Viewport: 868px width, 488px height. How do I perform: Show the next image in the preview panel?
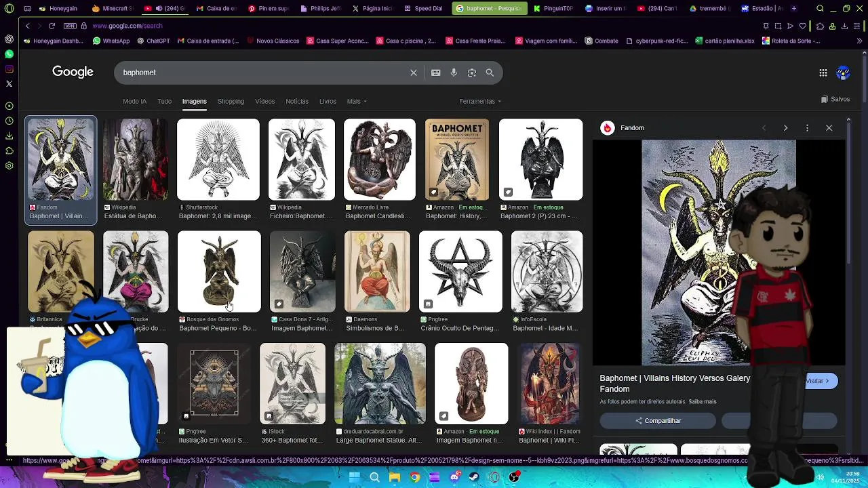(x=785, y=127)
